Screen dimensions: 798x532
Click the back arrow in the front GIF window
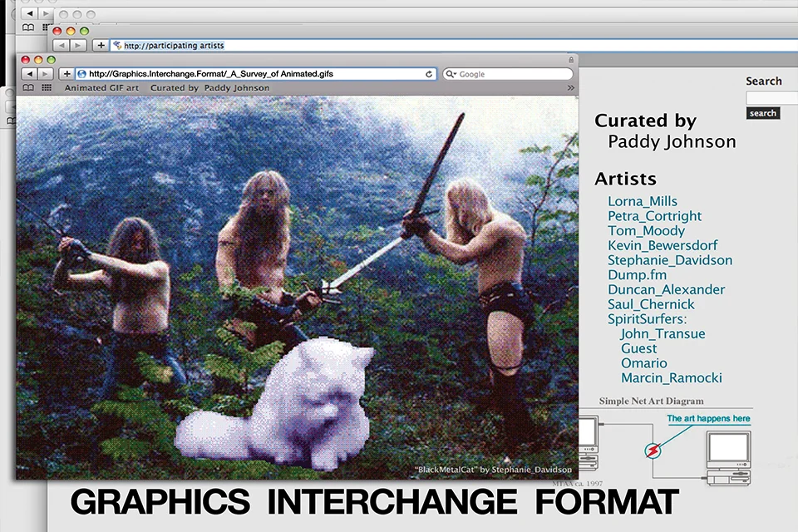click(30, 74)
